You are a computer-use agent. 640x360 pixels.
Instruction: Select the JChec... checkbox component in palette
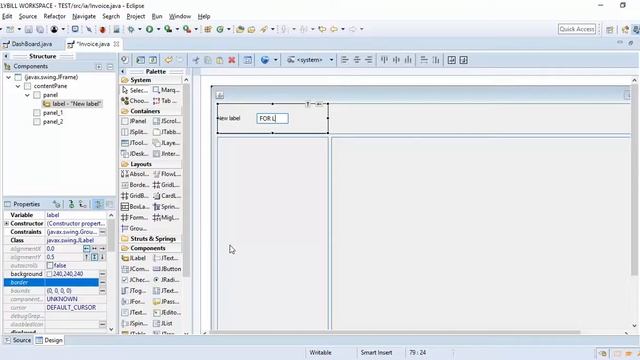click(x=135, y=280)
